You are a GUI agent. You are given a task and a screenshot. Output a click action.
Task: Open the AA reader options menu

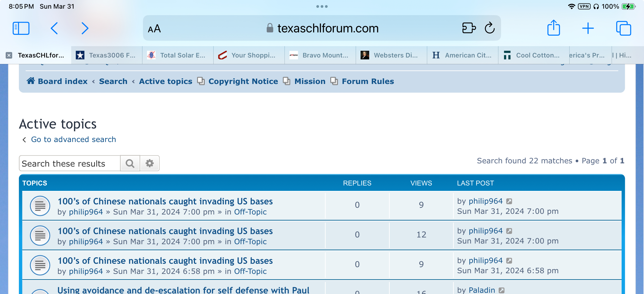click(x=154, y=29)
